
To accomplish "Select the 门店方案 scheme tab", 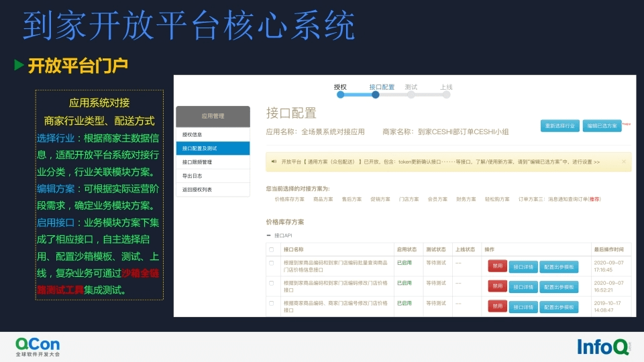I will [x=409, y=199].
